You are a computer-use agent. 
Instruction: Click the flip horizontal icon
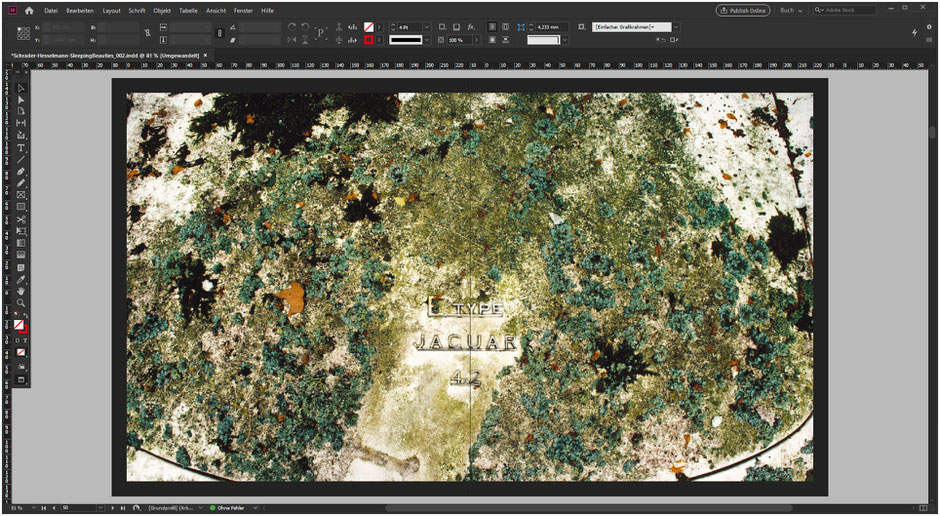pyautogui.click(x=292, y=40)
